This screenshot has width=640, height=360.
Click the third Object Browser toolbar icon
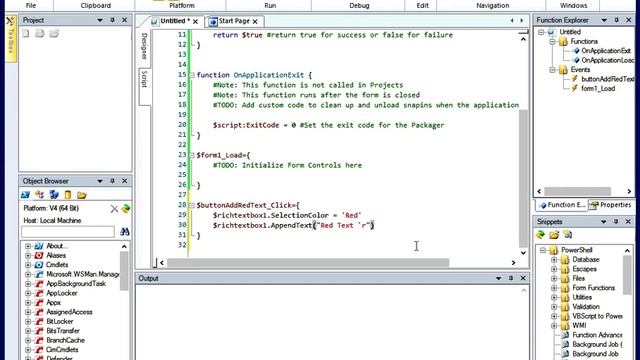tap(54, 195)
